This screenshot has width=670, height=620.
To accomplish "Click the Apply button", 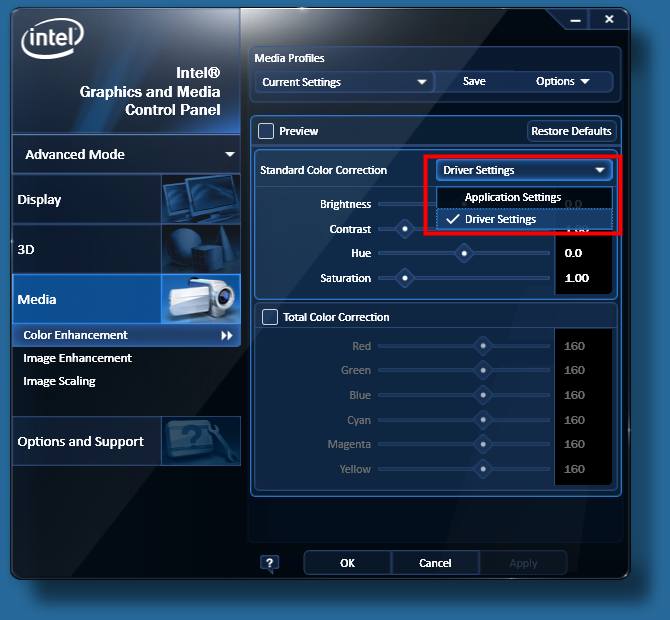I will pyautogui.click(x=523, y=563).
